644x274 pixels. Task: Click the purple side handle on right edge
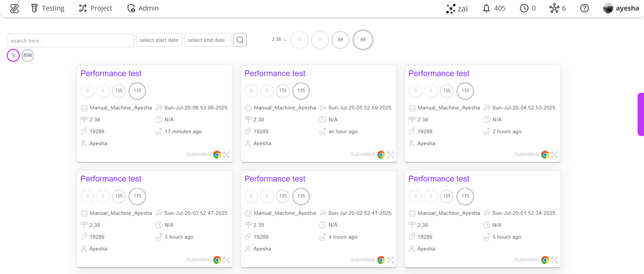(x=641, y=114)
